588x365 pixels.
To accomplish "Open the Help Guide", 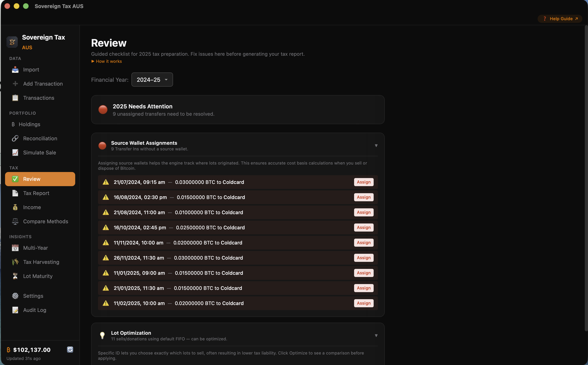I will pyautogui.click(x=560, y=19).
